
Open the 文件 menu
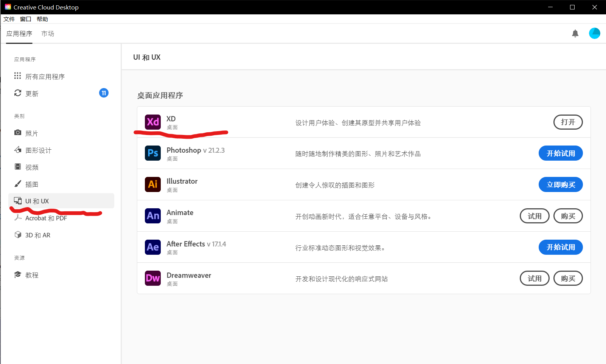pyautogui.click(x=9, y=19)
